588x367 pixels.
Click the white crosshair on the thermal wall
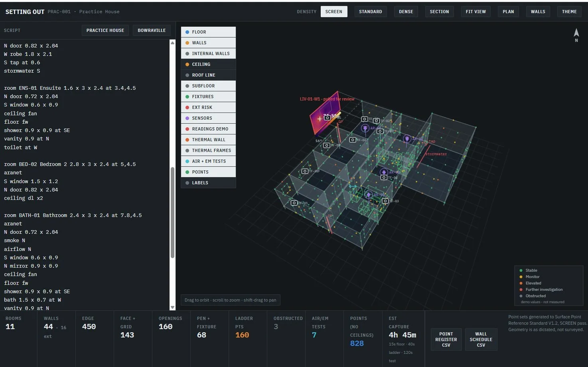point(320,119)
